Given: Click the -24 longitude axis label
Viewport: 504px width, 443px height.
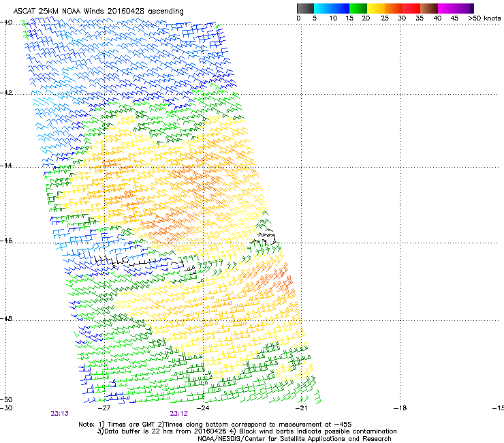Looking at the screenshot, I should (203, 408).
